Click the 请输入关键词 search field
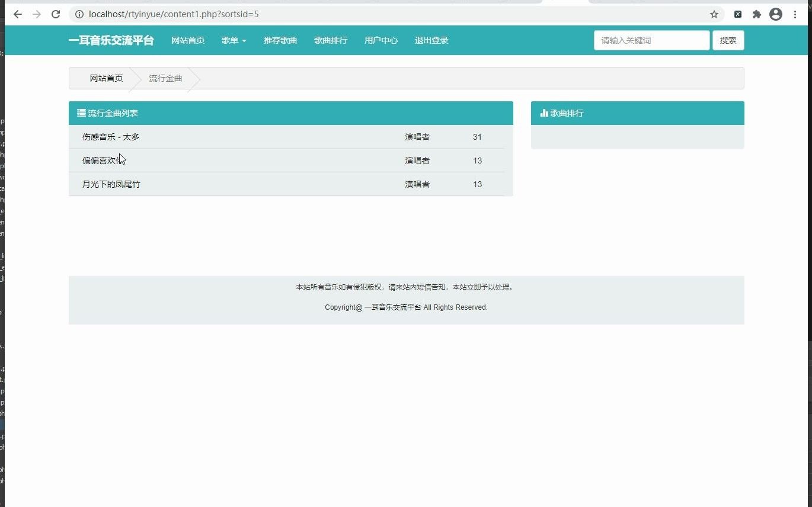812x507 pixels. pyautogui.click(x=651, y=40)
